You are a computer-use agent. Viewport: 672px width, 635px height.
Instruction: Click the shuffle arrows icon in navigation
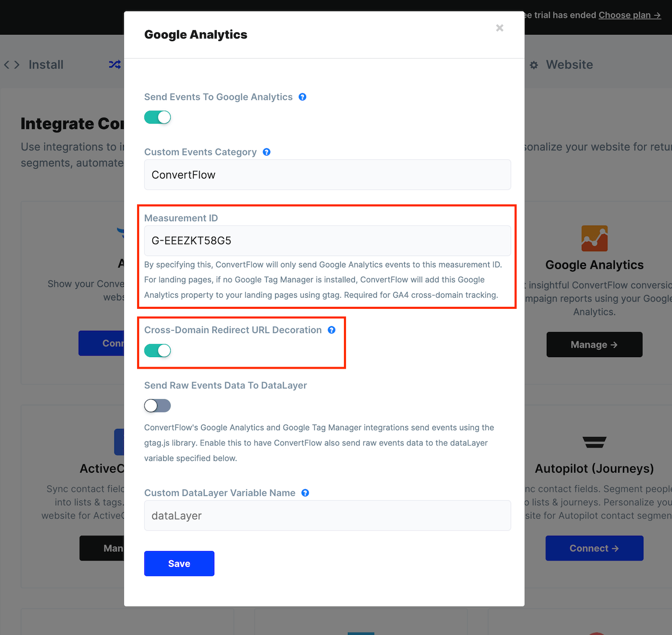pos(115,65)
